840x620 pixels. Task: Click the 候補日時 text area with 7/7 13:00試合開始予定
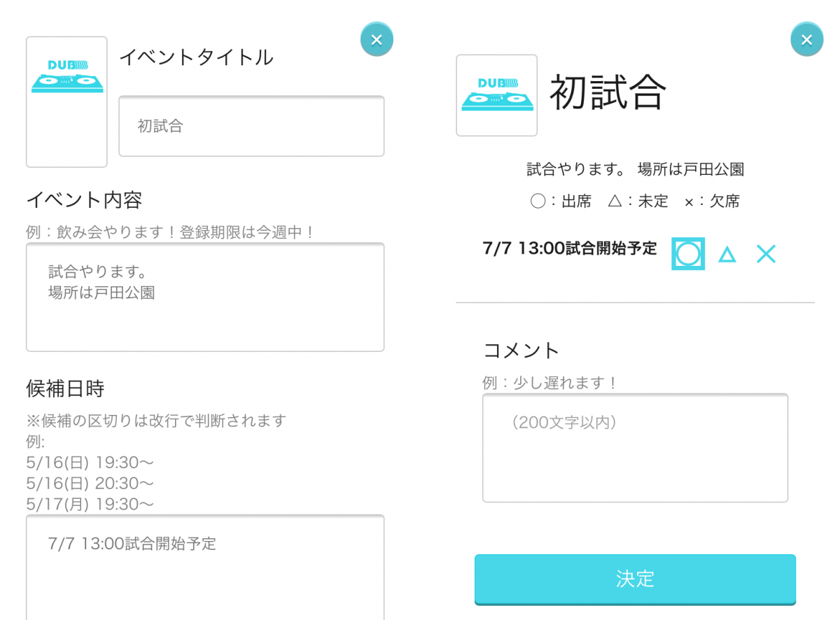pos(205,568)
